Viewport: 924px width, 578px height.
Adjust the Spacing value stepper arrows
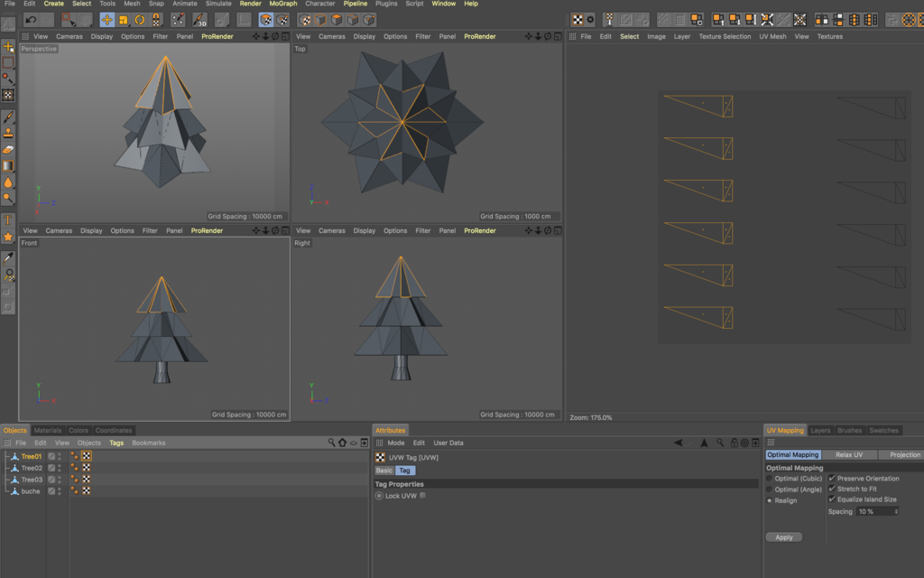click(896, 511)
